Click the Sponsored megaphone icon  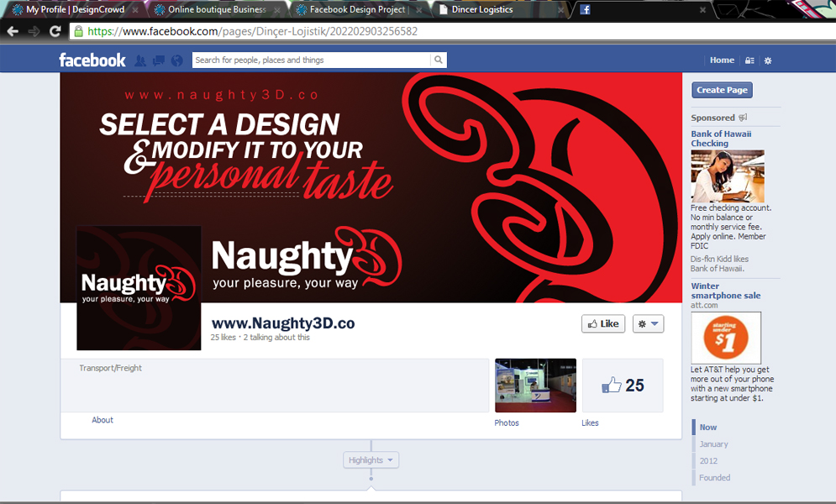pos(743,118)
